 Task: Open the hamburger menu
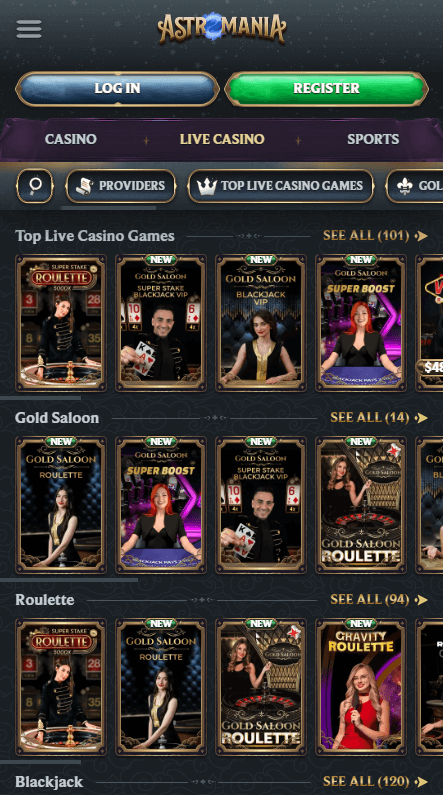(29, 29)
